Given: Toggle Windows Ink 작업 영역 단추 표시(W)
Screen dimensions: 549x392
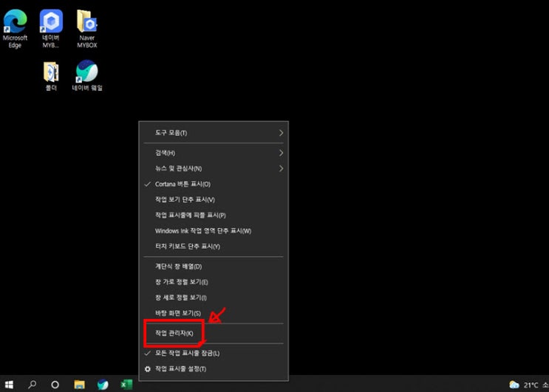Looking at the screenshot, I should [x=214, y=231].
